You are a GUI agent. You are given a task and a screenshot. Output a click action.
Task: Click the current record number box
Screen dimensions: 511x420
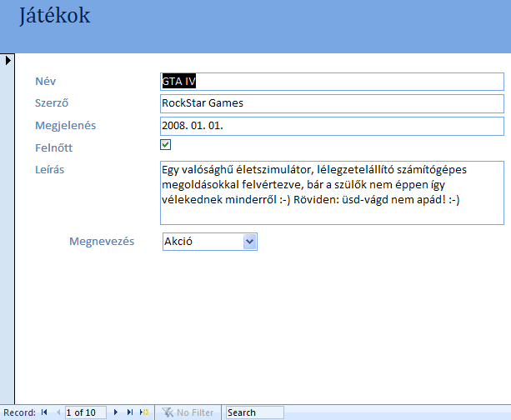click(x=85, y=412)
